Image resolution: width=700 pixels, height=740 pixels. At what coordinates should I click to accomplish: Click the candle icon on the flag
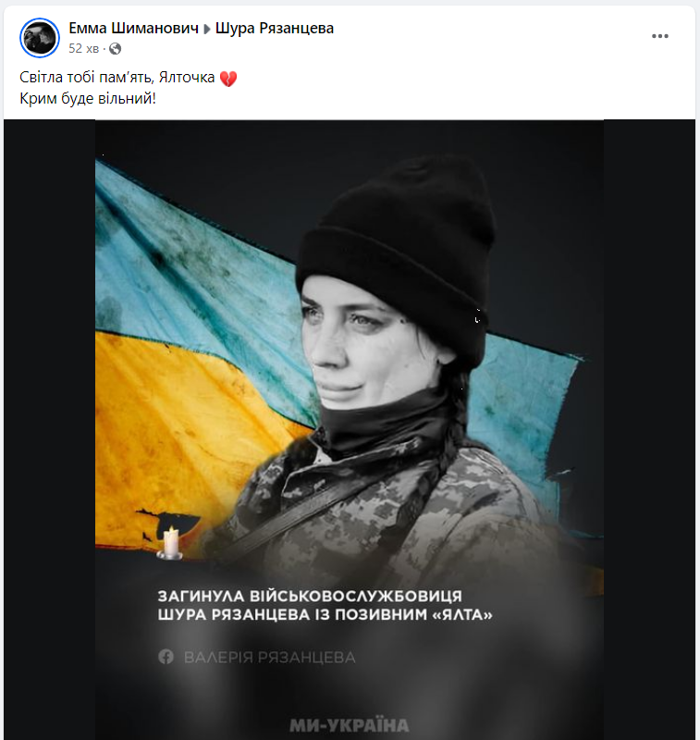tap(170, 543)
